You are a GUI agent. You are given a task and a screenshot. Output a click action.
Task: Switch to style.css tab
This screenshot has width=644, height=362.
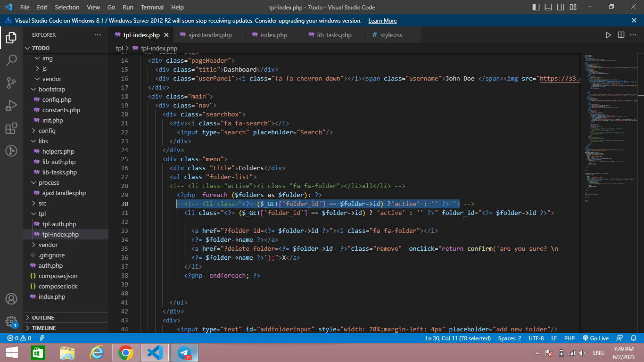391,35
